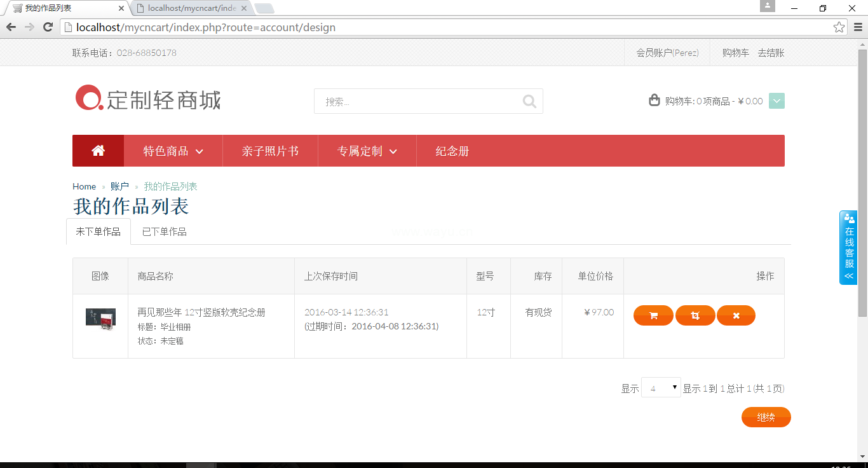Delete the work with the orange X button
The height and width of the screenshot is (468, 868).
[736, 315]
